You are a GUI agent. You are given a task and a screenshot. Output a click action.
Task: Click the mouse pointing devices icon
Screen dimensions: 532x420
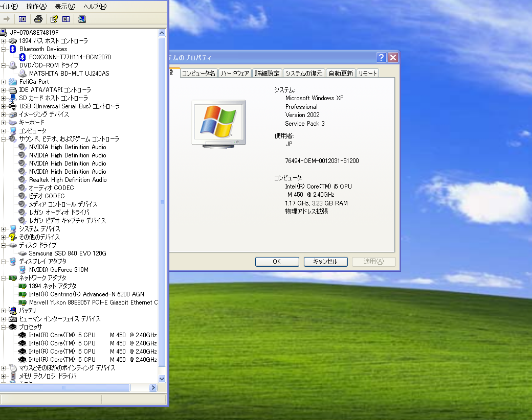tap(13, 368)
